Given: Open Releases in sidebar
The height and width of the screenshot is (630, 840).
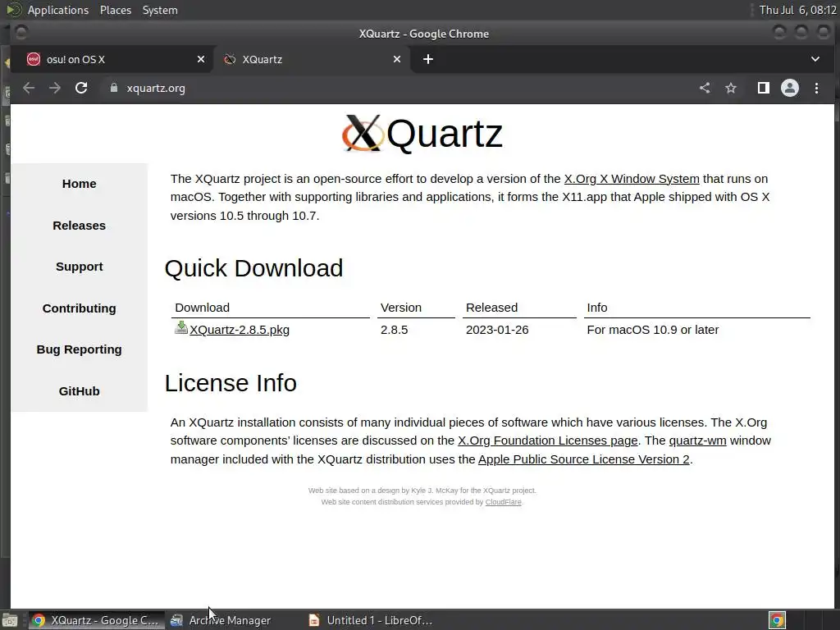Looking at the screenshot, I should click(80, 226).
